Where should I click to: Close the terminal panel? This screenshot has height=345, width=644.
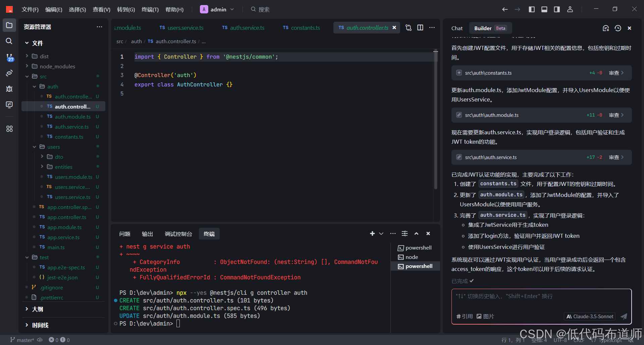(x=428, y=233)
